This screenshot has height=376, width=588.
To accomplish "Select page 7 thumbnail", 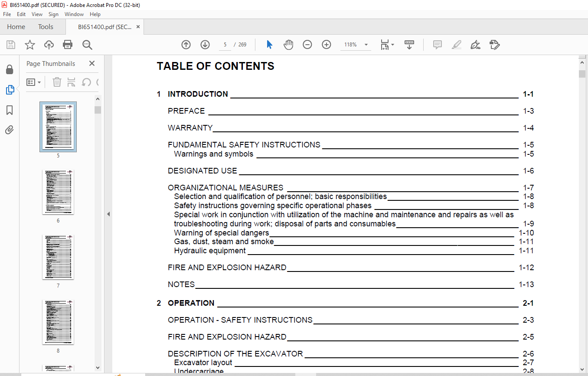I will (x=58, y=257).
